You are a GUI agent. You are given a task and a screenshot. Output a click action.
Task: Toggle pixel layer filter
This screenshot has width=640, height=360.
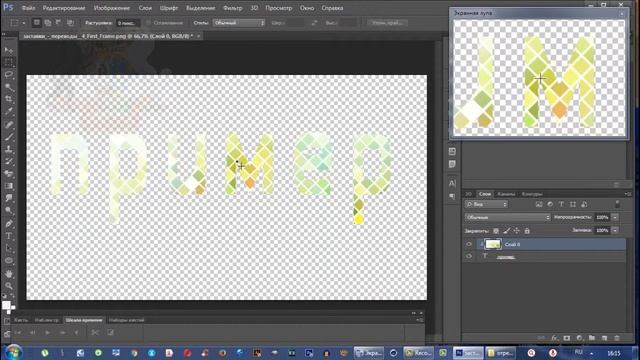pos(539,204)
